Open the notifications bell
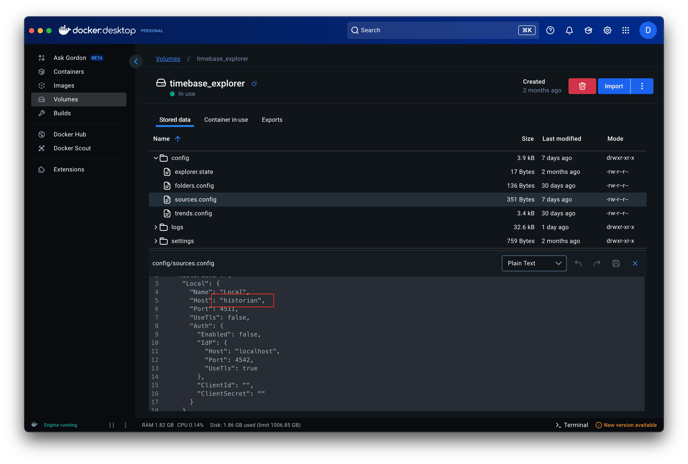This screenshot has height=464, width=688. coord(569,30)
